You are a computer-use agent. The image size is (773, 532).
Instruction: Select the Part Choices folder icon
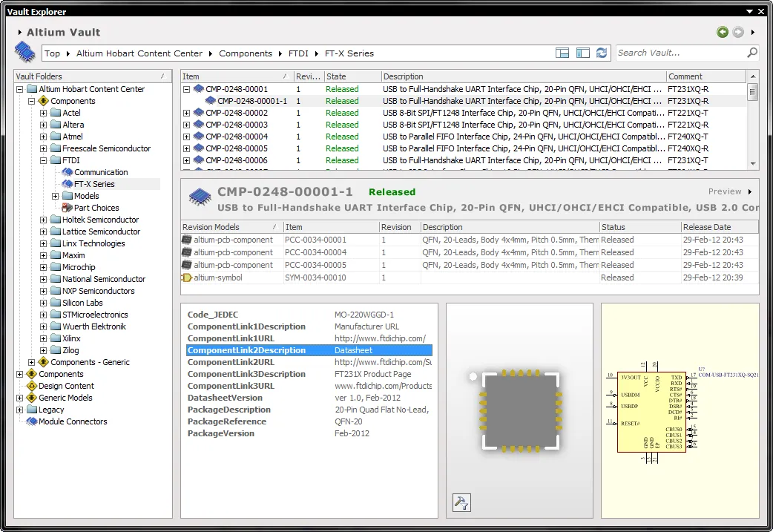68,208
